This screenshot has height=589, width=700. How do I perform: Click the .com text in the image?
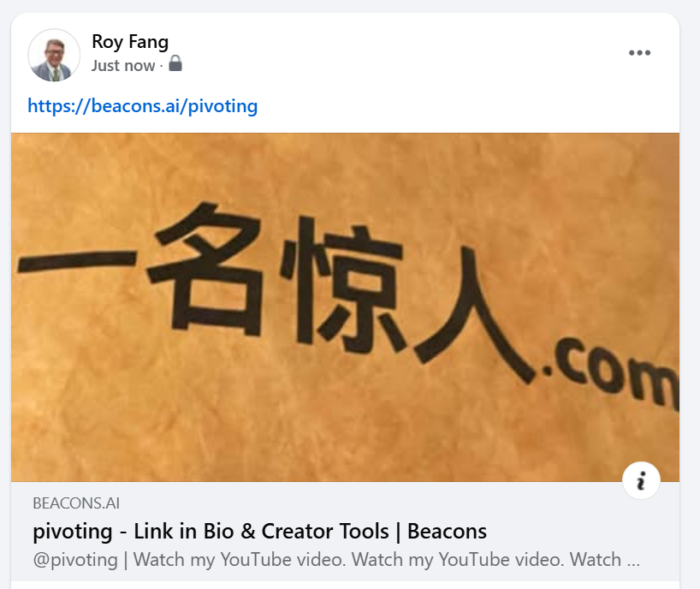[611, 374]
